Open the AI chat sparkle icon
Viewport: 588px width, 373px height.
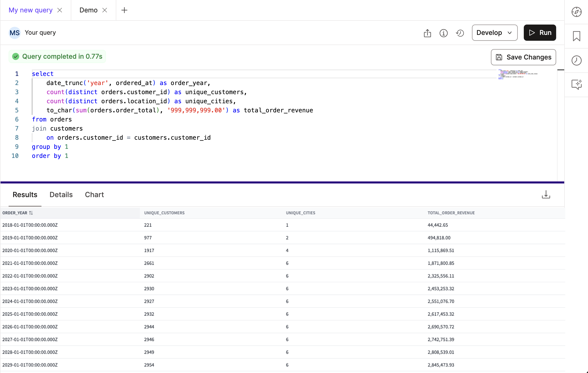[x=576, y=85]
